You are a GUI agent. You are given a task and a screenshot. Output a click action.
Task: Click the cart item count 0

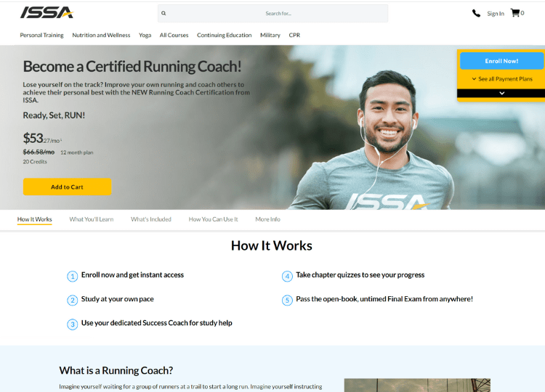tap(522, 13)
